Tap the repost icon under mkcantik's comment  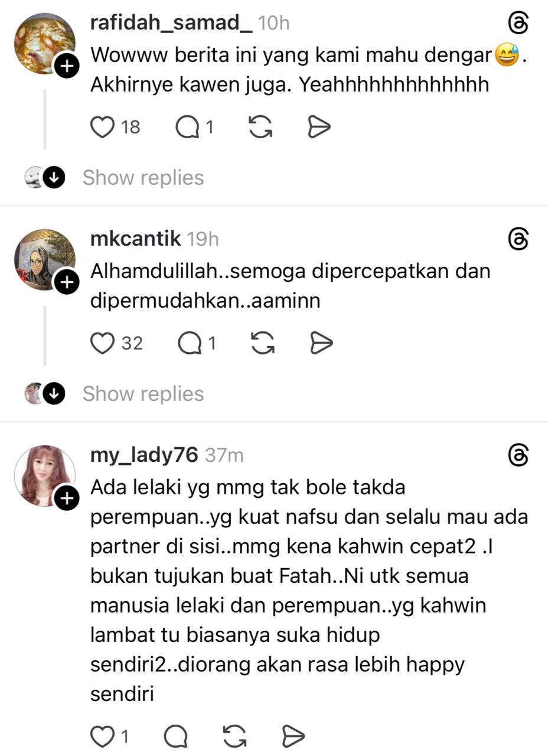(x=263, y=343)
